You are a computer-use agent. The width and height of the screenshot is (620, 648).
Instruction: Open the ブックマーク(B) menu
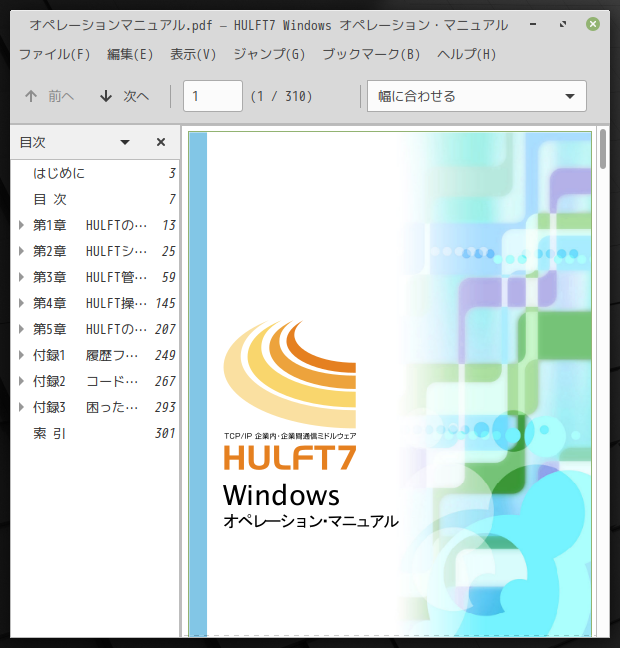(371, 54)
